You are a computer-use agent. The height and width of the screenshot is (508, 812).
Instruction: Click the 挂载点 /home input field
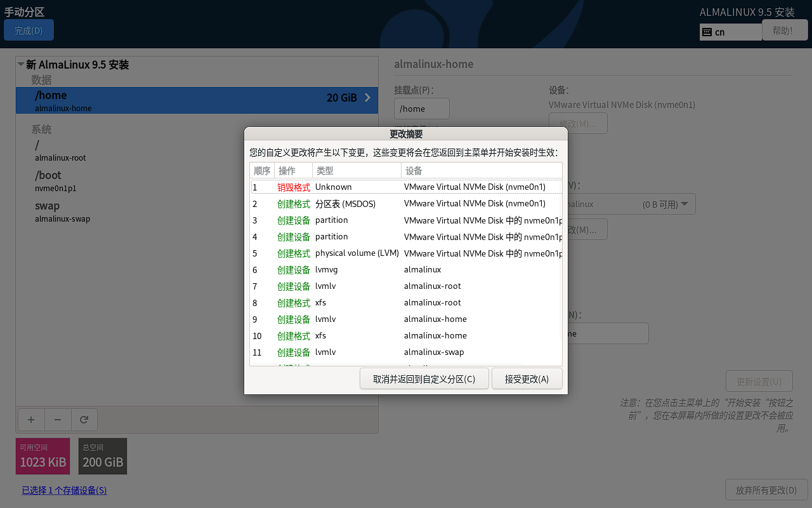point(421,109)
